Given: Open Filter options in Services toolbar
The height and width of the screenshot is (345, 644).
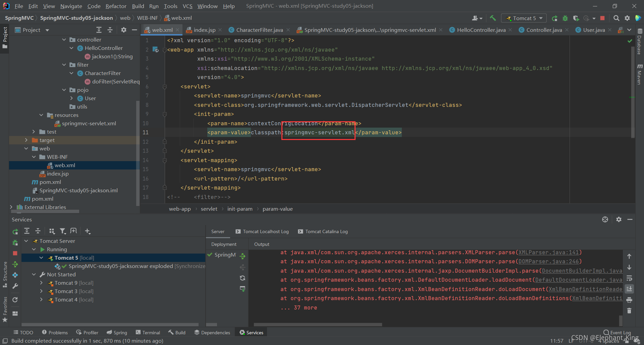Looking at the screenshot, I should coord(63,231).
